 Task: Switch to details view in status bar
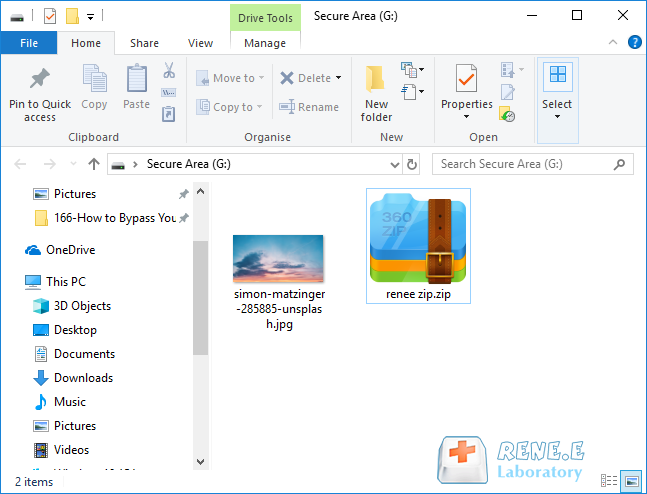coord(610,481)
